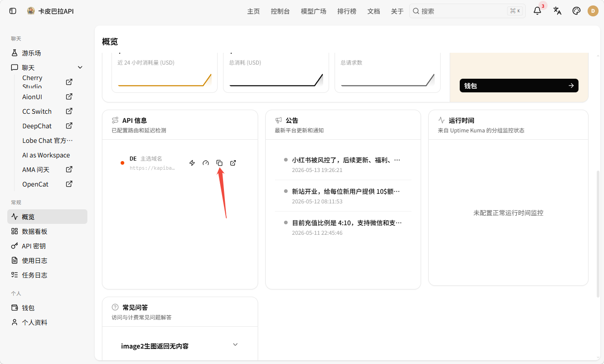Viewport: 604px width, 364px height.
Task: Open the 小红书被风控了 announcement
Action: [x=343, y=164]
